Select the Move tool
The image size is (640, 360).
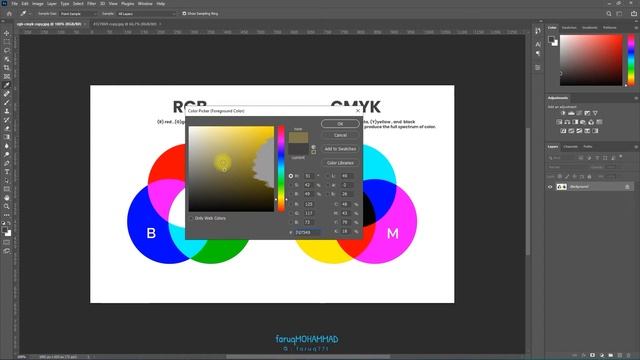point(7,33)
